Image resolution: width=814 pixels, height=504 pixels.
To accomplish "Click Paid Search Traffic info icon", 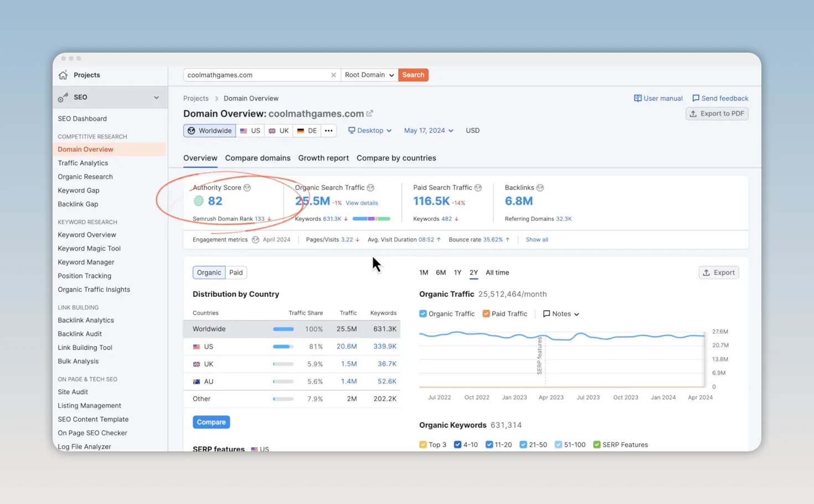I will [478, 188].
